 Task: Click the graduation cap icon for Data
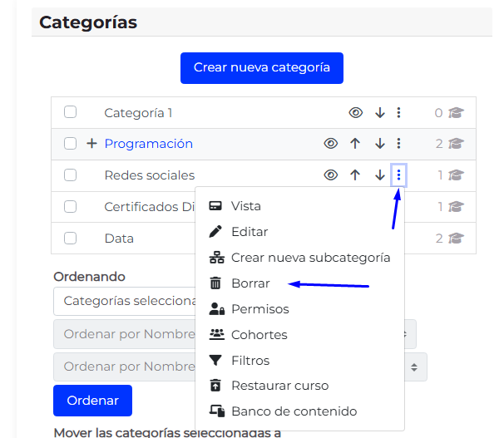click(455, 239)
